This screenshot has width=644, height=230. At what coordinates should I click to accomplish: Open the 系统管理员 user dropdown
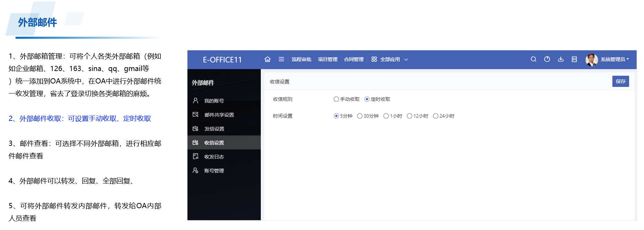pyautogui.click(x=615, y=59)
